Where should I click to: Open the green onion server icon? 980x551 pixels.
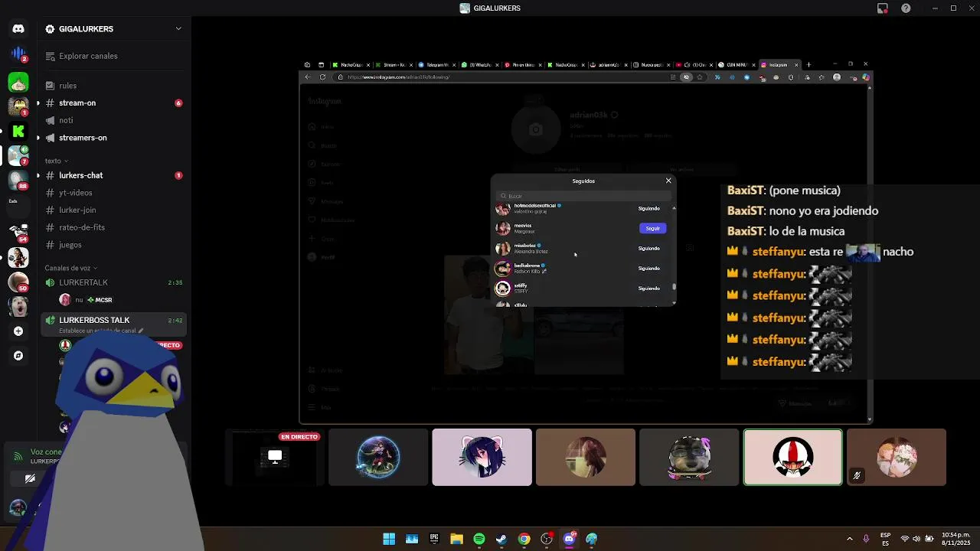click(18, 81)
